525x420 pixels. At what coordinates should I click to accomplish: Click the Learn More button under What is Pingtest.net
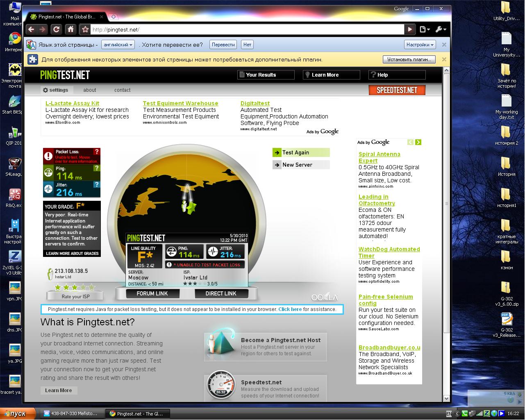pos(58,390)
